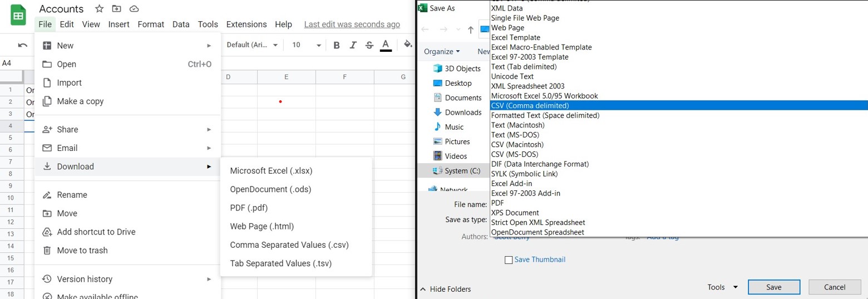Screen dimensions: 868x299
Task: Select column E header in Sheets
Action: tap(286, 77)
